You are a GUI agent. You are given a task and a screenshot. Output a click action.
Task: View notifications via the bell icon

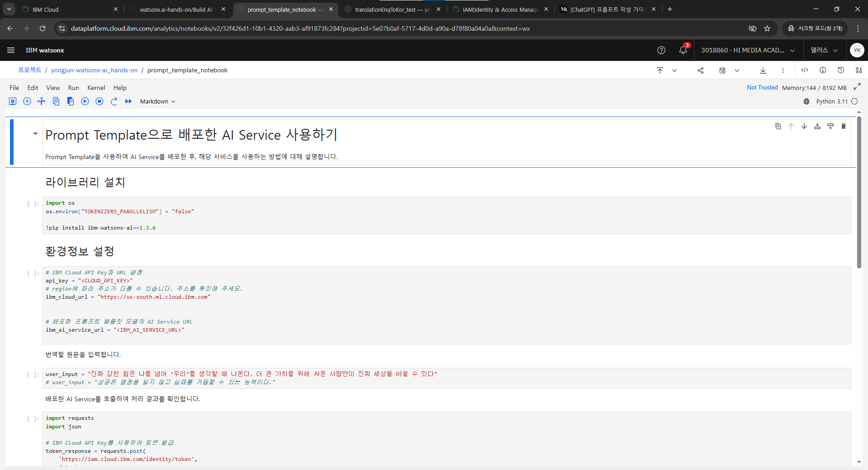(683, 50)
